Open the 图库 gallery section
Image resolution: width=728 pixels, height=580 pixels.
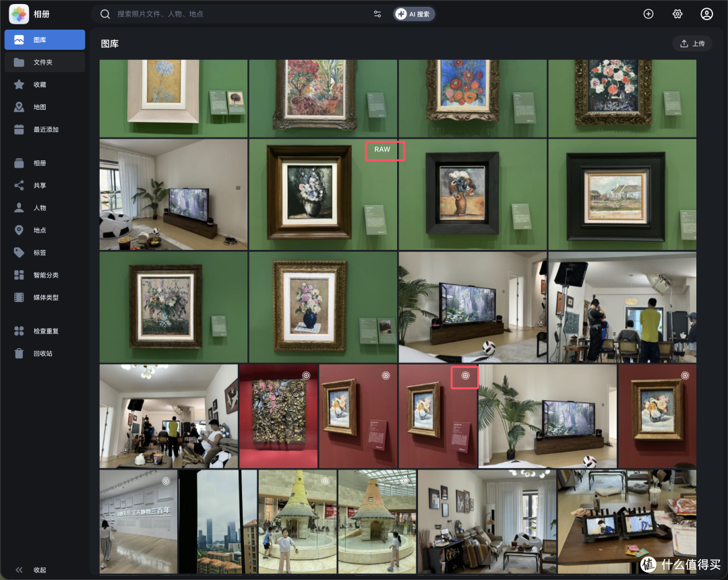click(44, 40)
